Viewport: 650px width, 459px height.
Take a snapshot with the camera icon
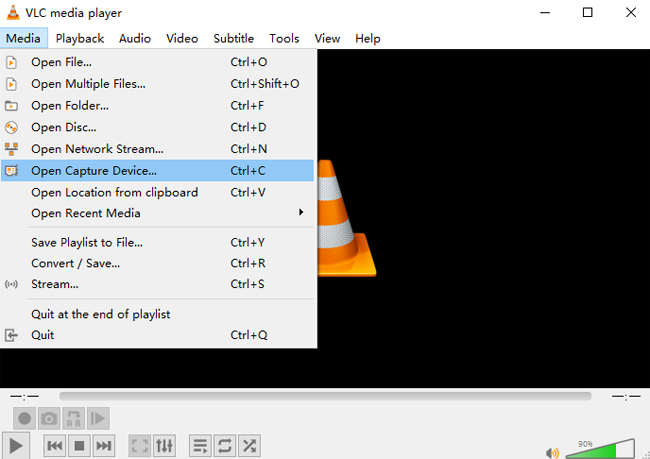point(49,418)
